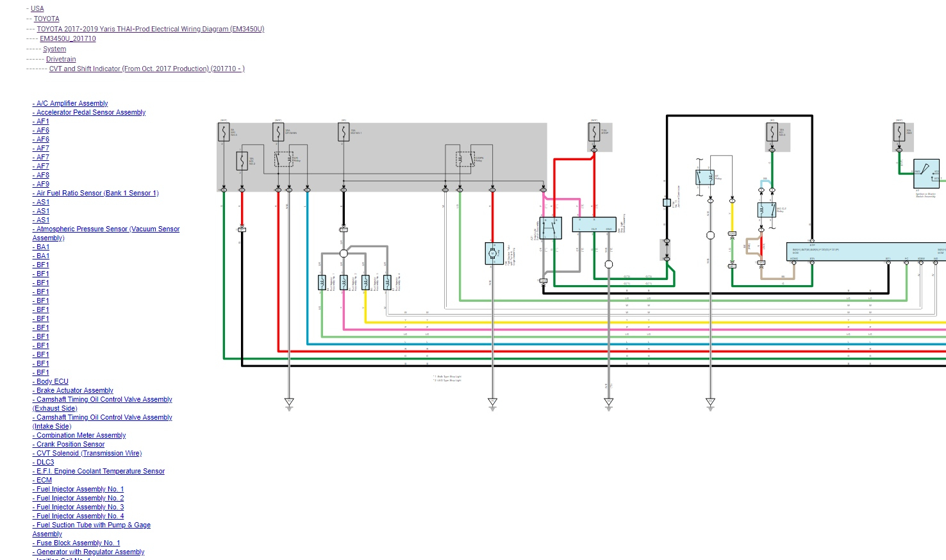Screen dimensions: 946x560
Task: Click the ECM link in list
Action: click(x=42, y=480)
